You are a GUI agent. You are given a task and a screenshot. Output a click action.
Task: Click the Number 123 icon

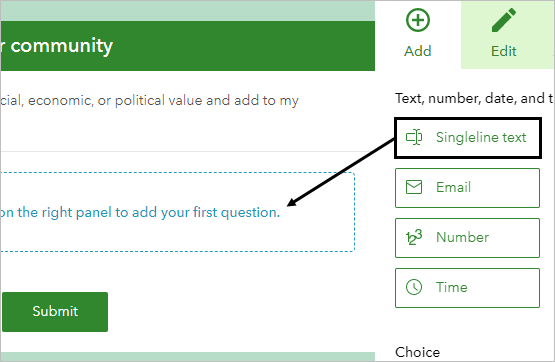[414, 237]
